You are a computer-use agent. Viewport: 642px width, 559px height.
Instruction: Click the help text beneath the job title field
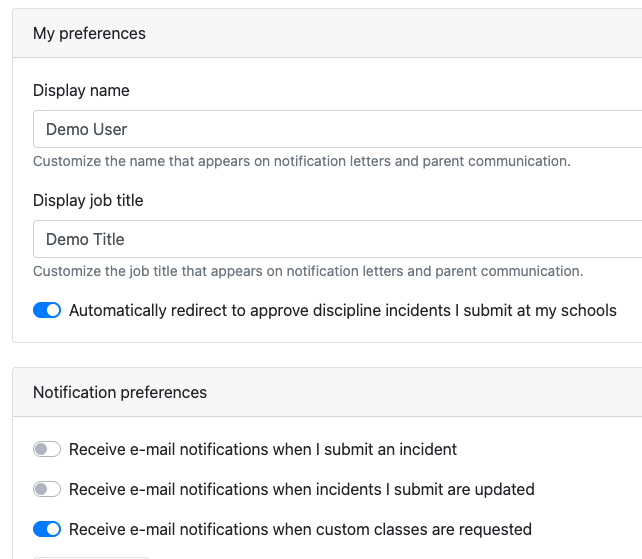click(x=307, y=271)
